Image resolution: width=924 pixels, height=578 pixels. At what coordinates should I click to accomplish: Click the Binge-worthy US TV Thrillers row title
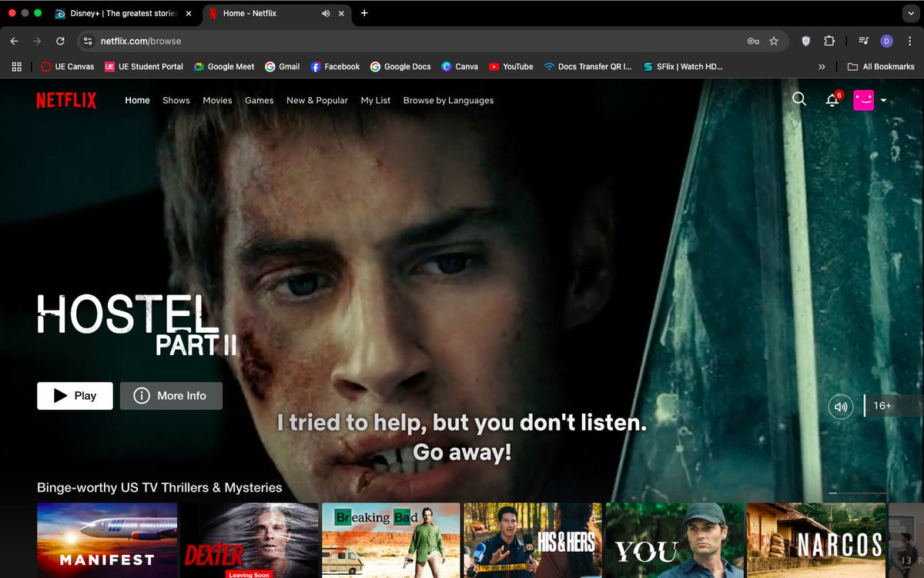(x=159, y=488)
